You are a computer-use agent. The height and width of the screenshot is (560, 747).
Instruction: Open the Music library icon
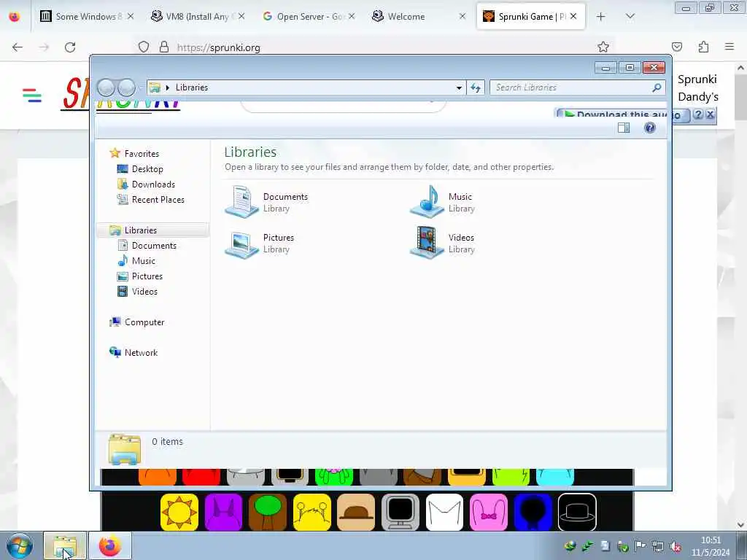click(x=427, y=201)
